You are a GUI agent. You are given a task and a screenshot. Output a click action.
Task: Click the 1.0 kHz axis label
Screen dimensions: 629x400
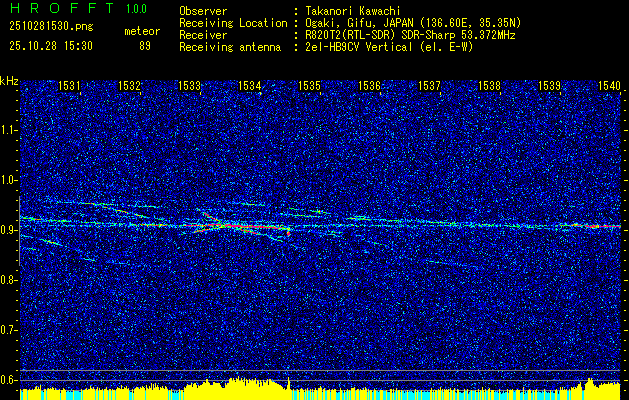(8, 180)
